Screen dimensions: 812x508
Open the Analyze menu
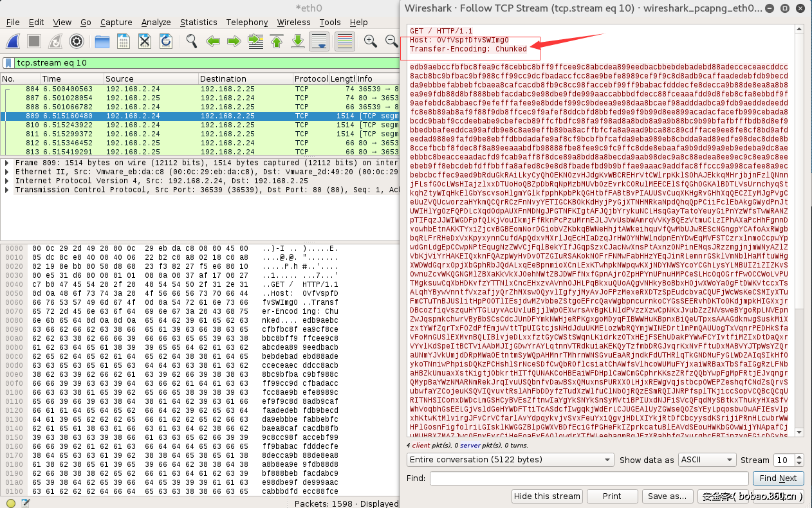[156, 22]
